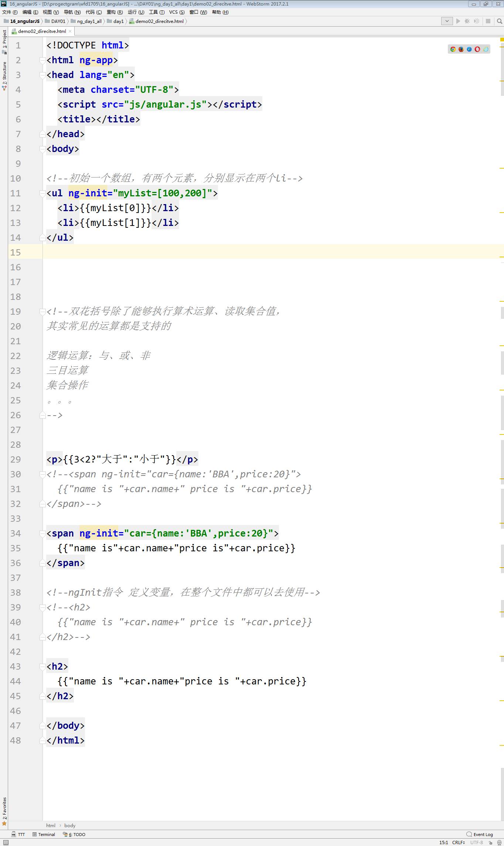Open the Project tool window
The width and height of the screenshot is (504, 846).
[x=4, y=41]
